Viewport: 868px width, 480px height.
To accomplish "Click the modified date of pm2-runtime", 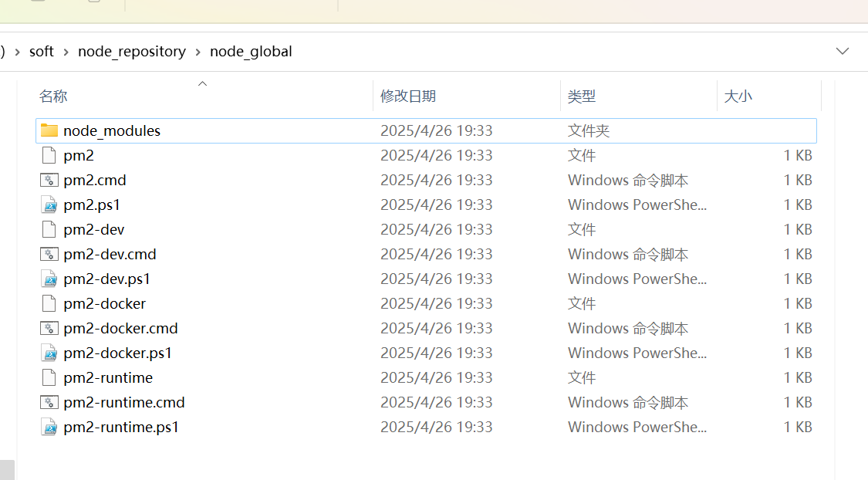I will point(436,378).
